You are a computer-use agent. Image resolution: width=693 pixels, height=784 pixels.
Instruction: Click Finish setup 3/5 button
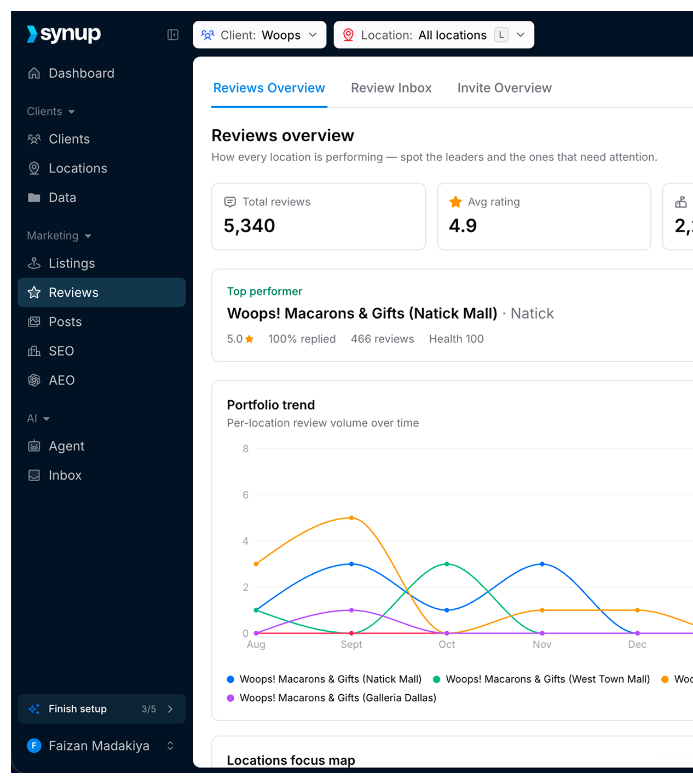[101, 709]
